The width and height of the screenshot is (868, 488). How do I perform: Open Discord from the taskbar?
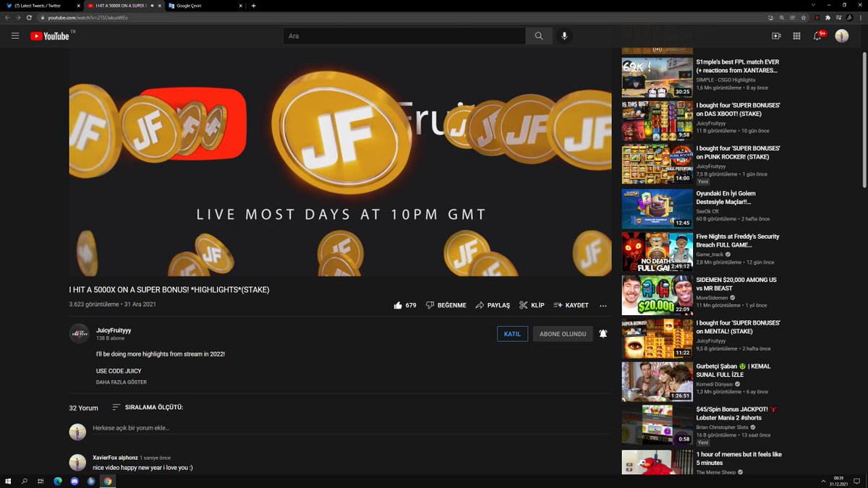tap(75, 481)
